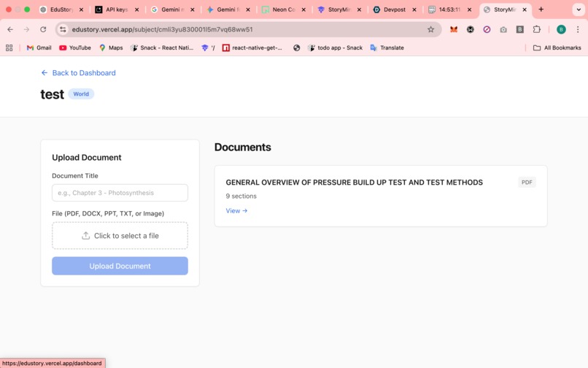Open Snack - React Native bookmark
The height and width of the screenshot is (368, 588).
(x=162, y=47)
